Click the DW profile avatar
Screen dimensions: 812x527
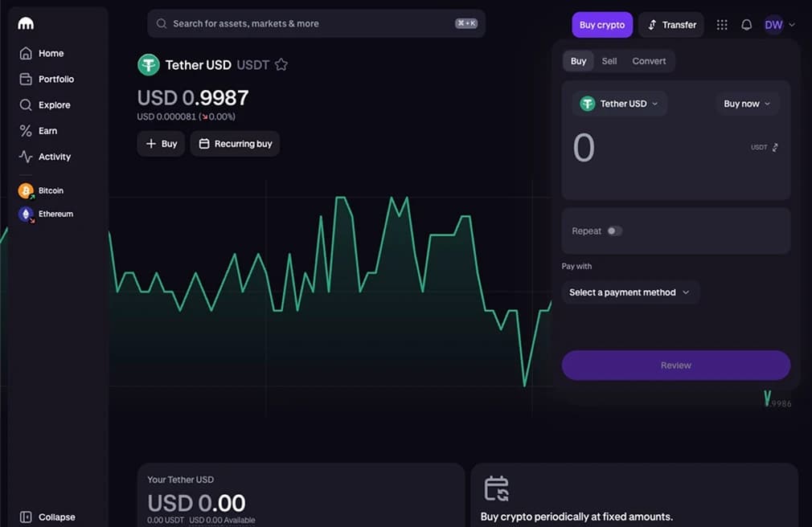773,25
